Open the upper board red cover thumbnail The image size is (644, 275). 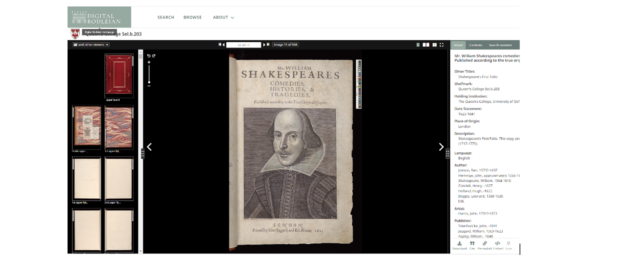119,76
